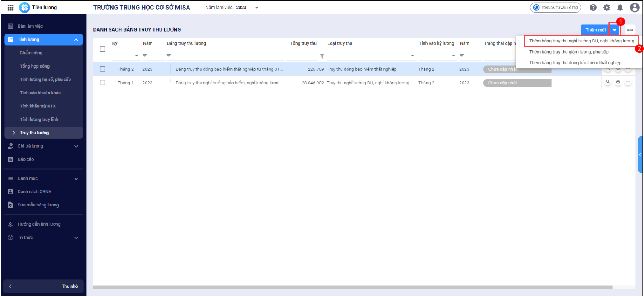Open the Năm làm việc 2023 dropdown

pyautogui.click(x=257, y=8)
